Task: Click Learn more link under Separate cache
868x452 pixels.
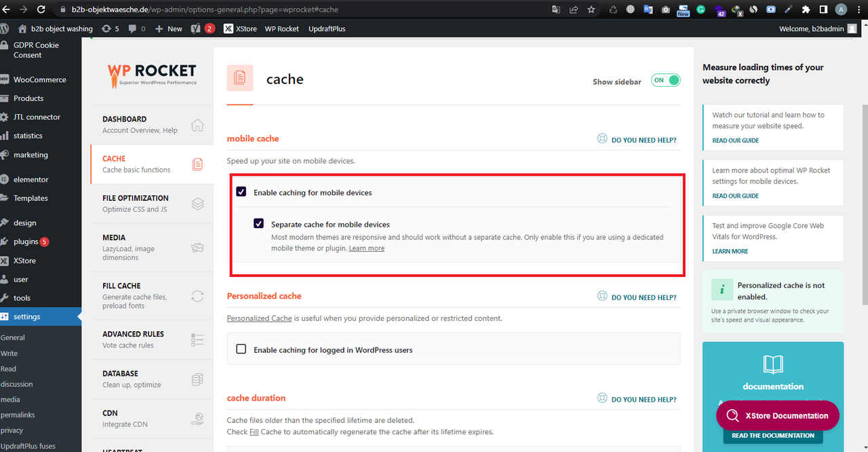Action: 367,248
